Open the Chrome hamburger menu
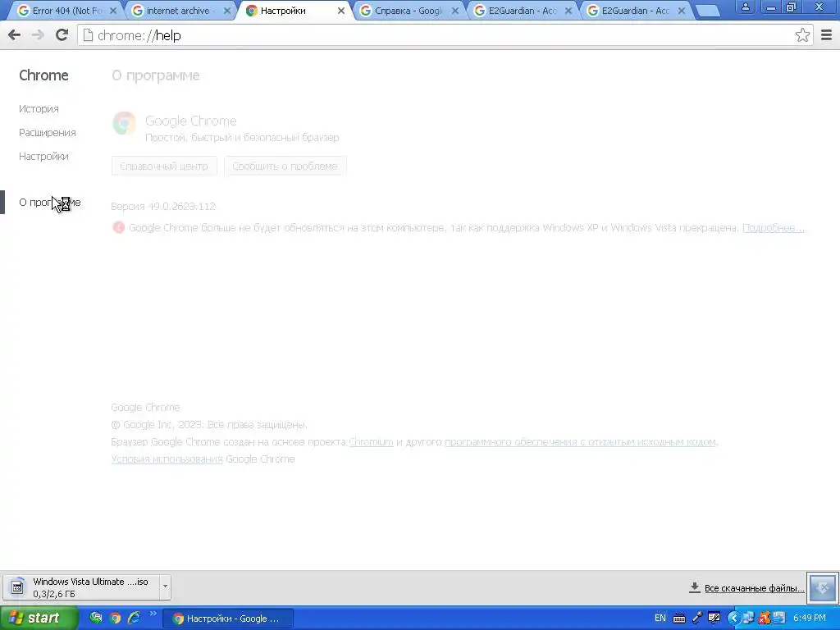Screen dimensions: 840x630 [826, 35]
